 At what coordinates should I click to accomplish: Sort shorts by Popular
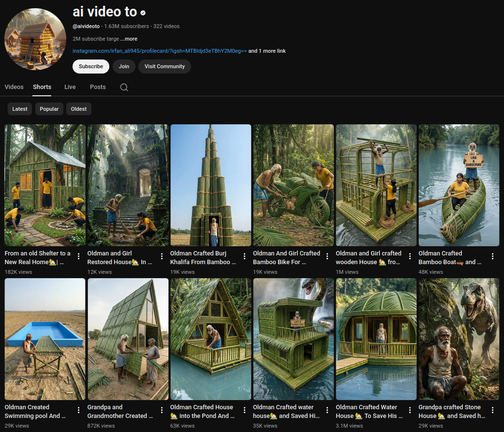point(49,109)
